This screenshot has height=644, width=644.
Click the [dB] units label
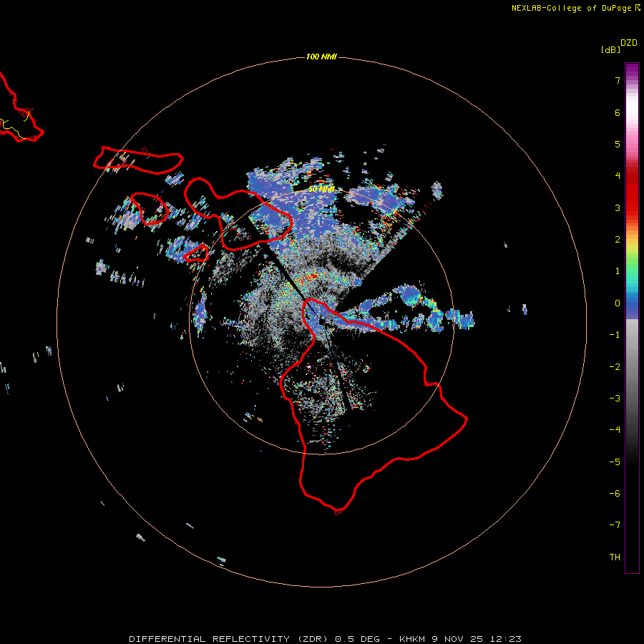tap(610, 49)
